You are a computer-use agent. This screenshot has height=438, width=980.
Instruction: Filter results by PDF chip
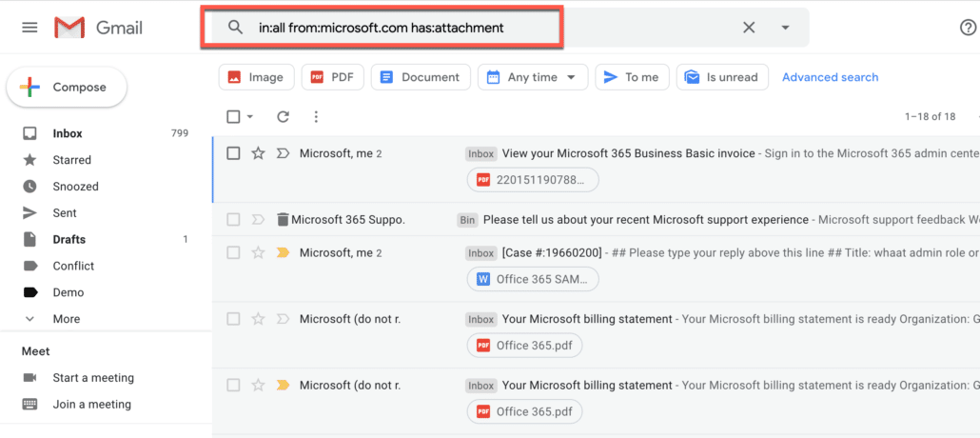pyautogui.click(x=332, y=77)
